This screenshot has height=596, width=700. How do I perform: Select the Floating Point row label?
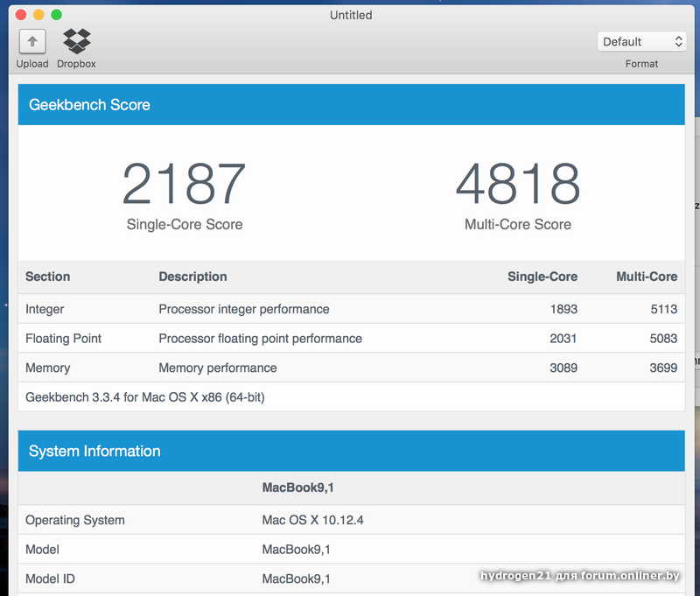tap(63, 339)
